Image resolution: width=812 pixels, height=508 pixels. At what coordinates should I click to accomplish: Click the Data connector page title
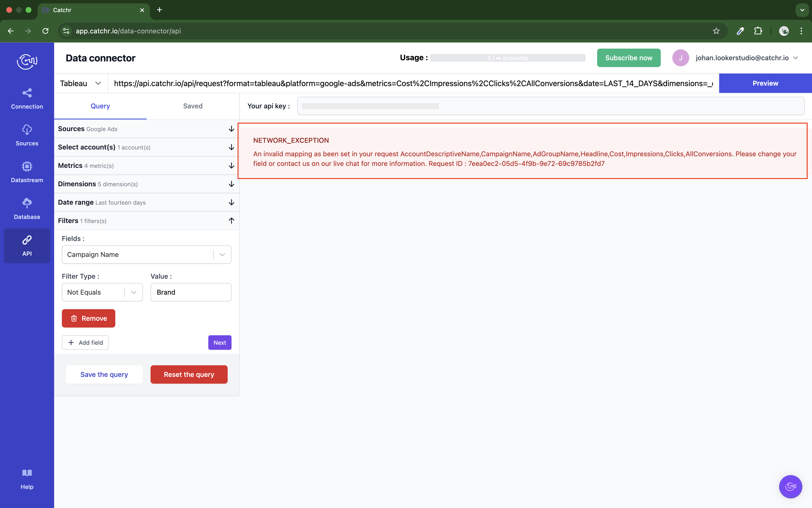click(100, 58)
